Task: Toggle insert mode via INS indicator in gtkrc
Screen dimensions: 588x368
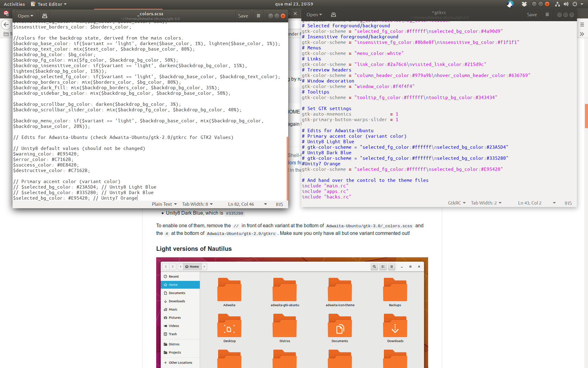Action: coord(568,203)
